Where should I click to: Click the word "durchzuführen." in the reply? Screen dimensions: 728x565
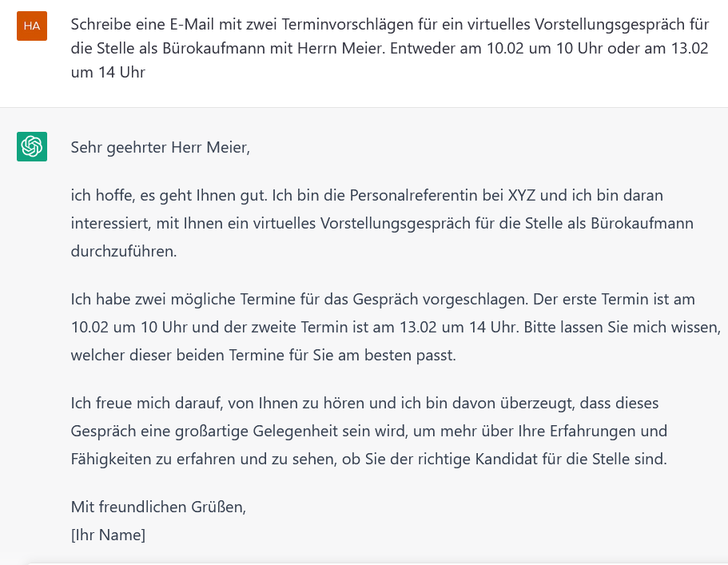[x=124, y=251]
